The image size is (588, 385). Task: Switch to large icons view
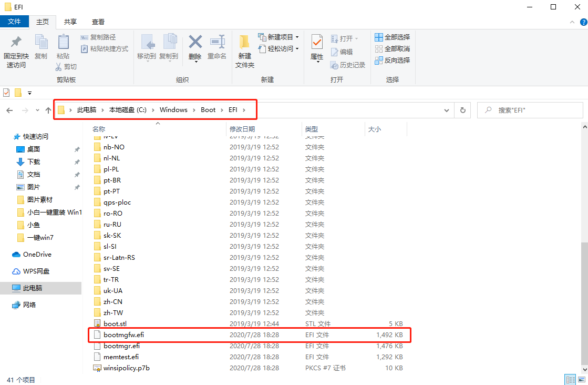[582, 380]
